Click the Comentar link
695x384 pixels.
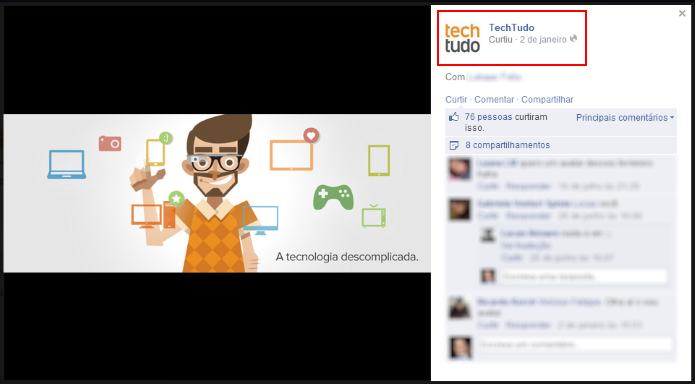(x=494, y=99)
